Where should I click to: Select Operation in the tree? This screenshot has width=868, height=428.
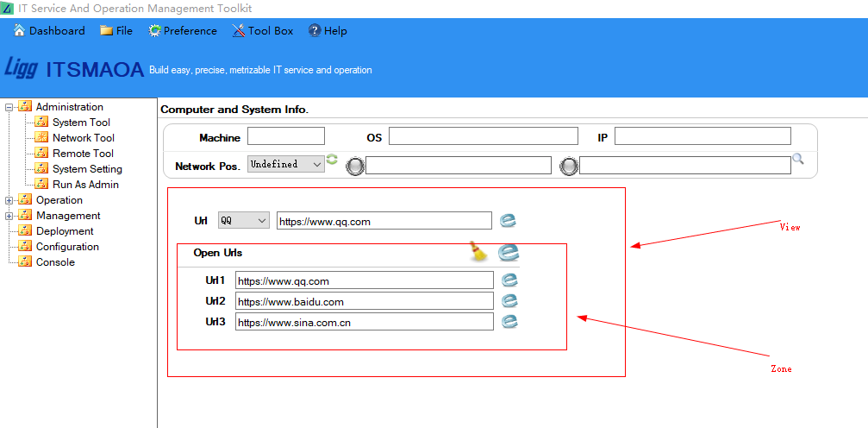[x=59, y=200]
